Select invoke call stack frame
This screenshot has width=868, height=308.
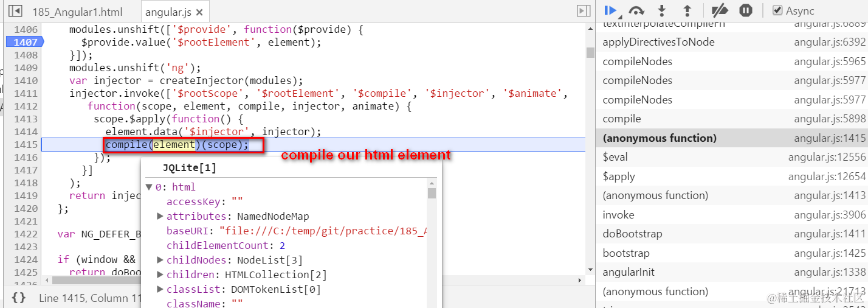732,215
